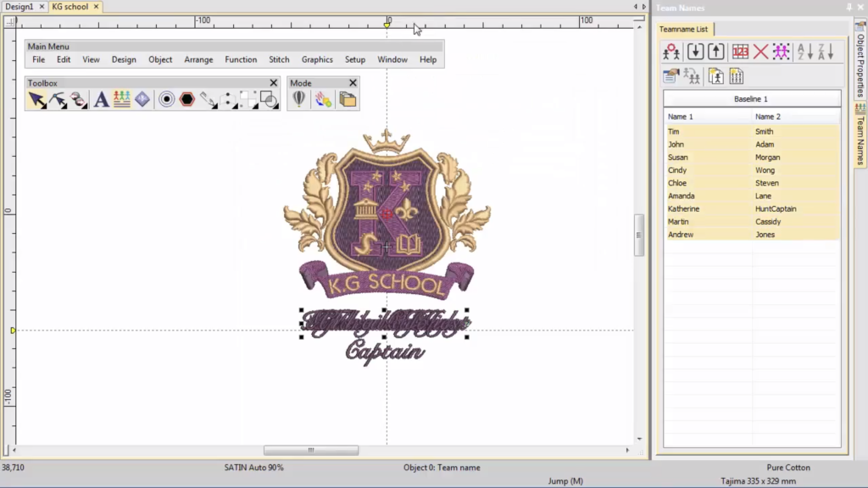Click the Name 1 column header
Image resolution: width=868 pixels, height=488 pixels.
pyautogui.click(x=681, y=117)
